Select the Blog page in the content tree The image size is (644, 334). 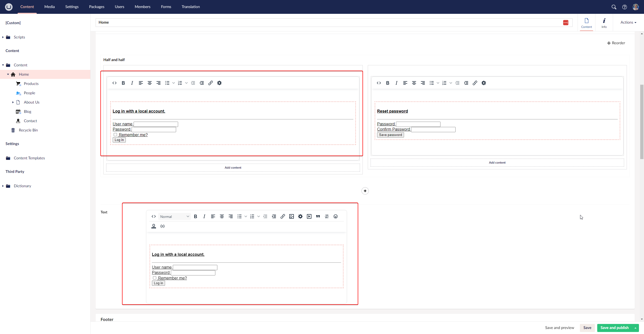[x=27, y=111]
